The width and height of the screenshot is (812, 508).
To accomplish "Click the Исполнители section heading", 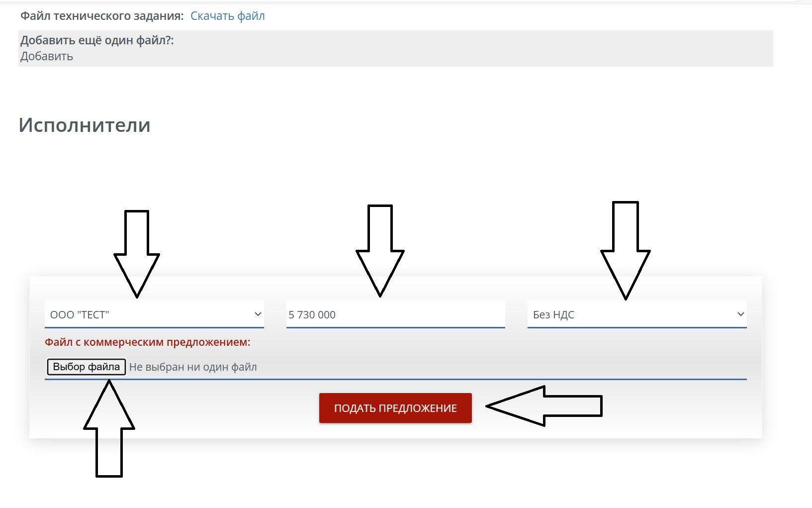I will [85, 125].
